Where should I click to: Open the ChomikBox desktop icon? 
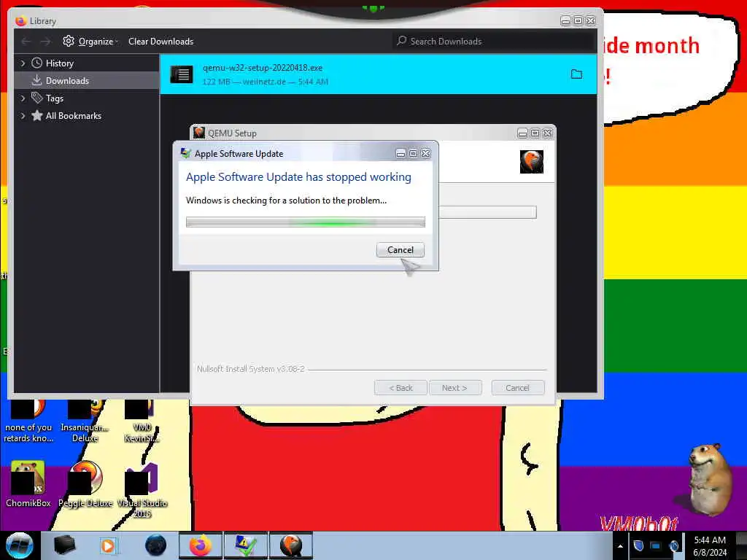point(28,484)
